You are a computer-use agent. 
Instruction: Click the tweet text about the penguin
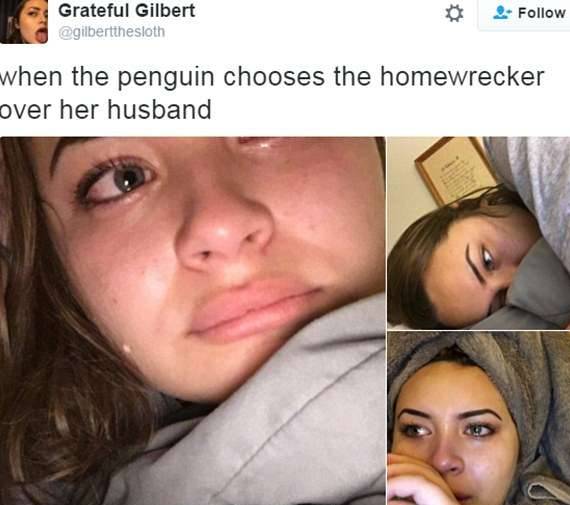[272, 93]
